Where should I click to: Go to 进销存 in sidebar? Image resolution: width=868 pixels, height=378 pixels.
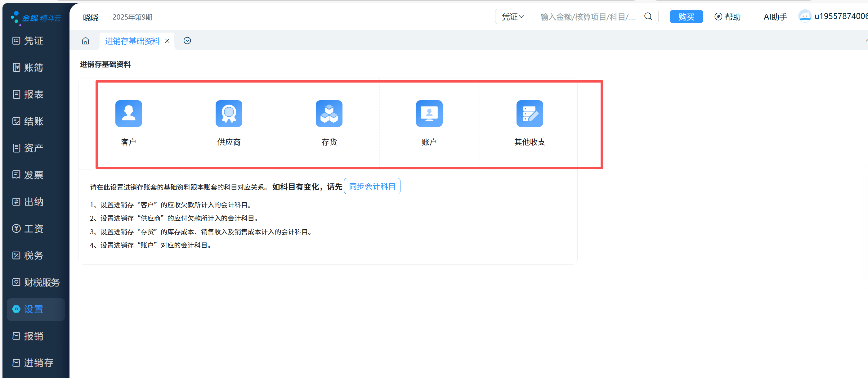[34, 363]
